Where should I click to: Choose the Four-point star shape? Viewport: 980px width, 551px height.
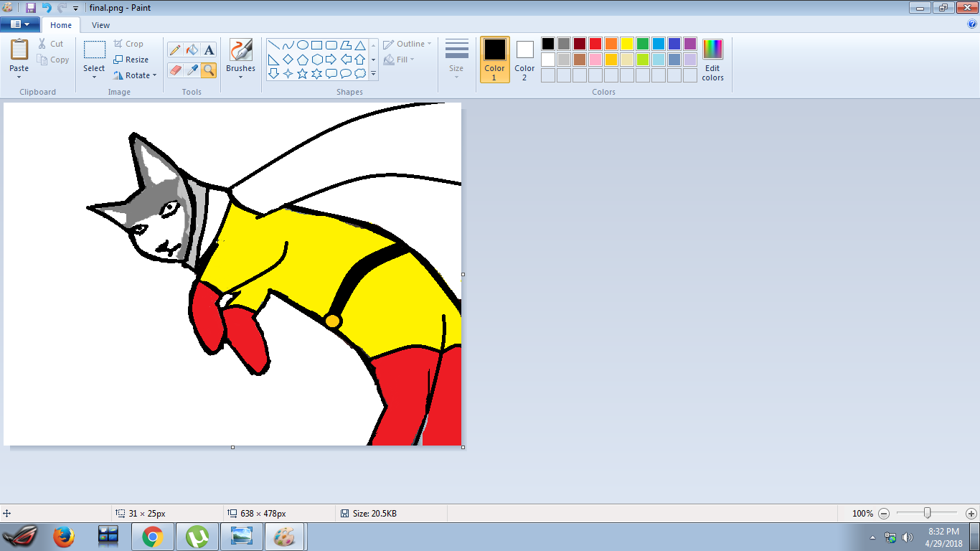click(x=288, y=73)
